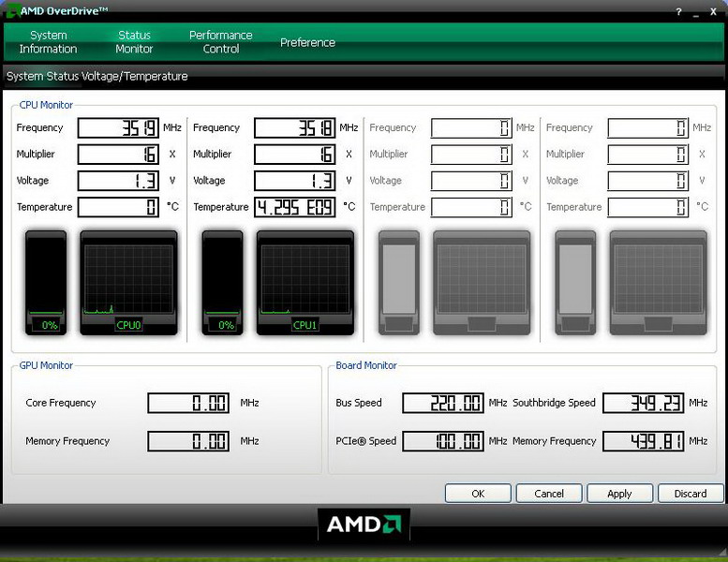Click the CPU Monitor group label
Screen dimensions: 728x562
click(46, 105)
